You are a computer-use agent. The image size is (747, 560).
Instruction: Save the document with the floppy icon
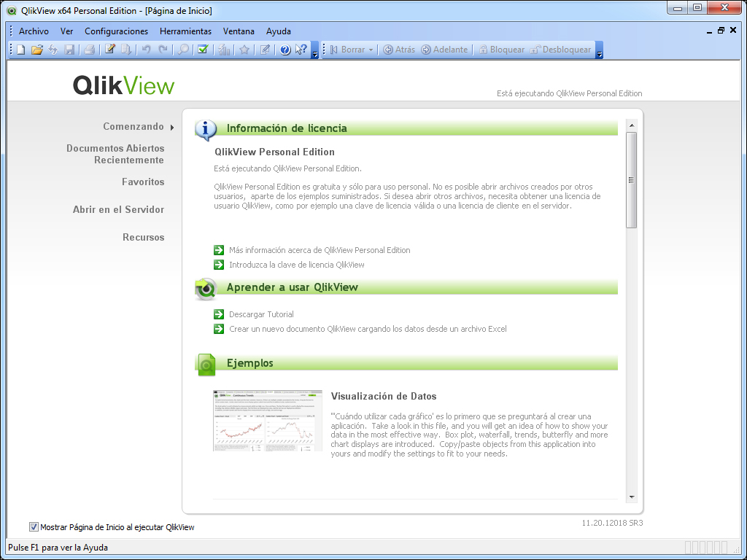69,50
